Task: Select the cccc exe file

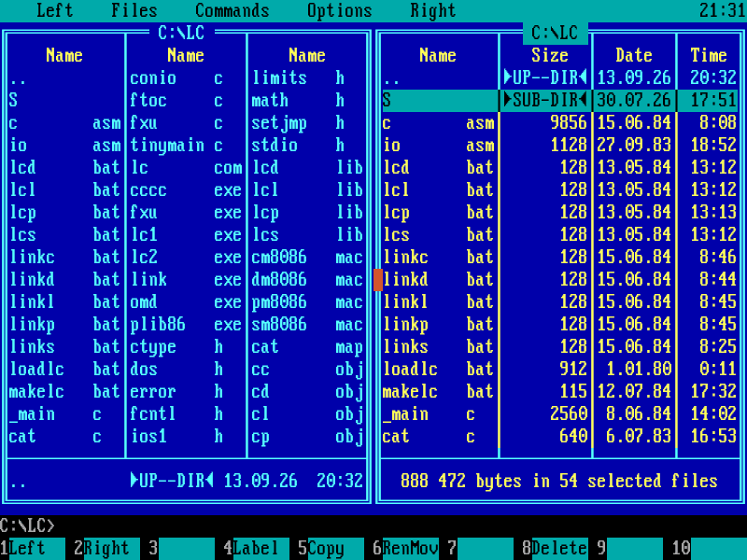Action: point(186,189)
